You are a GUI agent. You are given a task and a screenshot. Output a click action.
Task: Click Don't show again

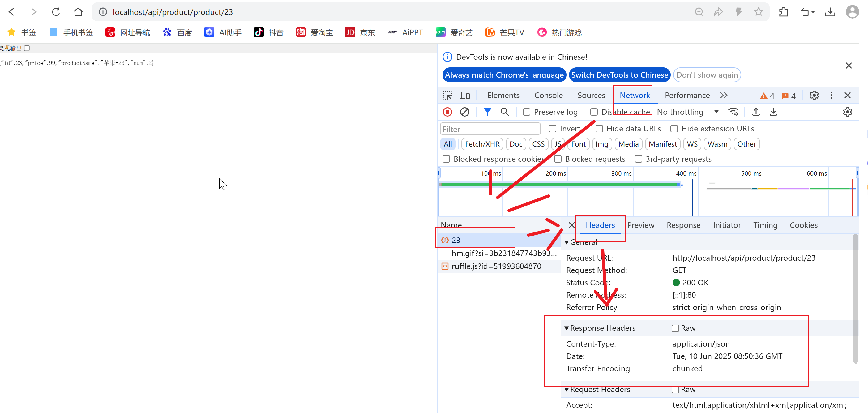point(707,75)
